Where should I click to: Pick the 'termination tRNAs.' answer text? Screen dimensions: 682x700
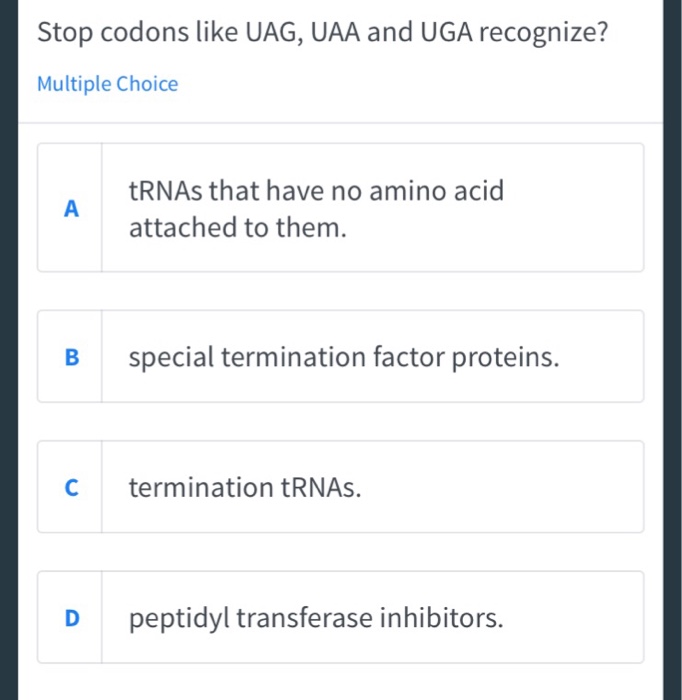click(x=245, y=488)
